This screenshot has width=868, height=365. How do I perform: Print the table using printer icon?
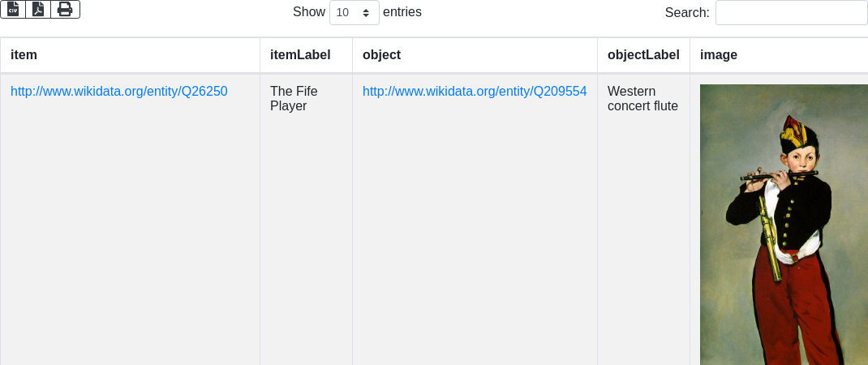65,9
